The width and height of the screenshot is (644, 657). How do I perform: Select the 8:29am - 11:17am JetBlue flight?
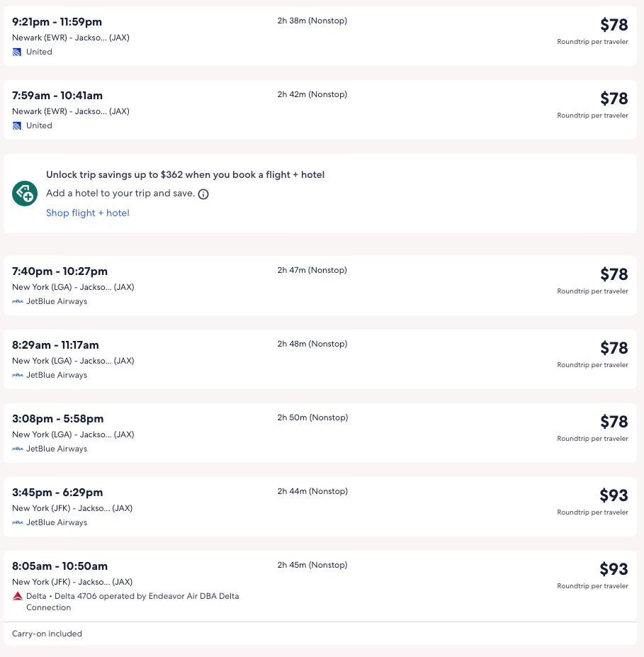55,345
